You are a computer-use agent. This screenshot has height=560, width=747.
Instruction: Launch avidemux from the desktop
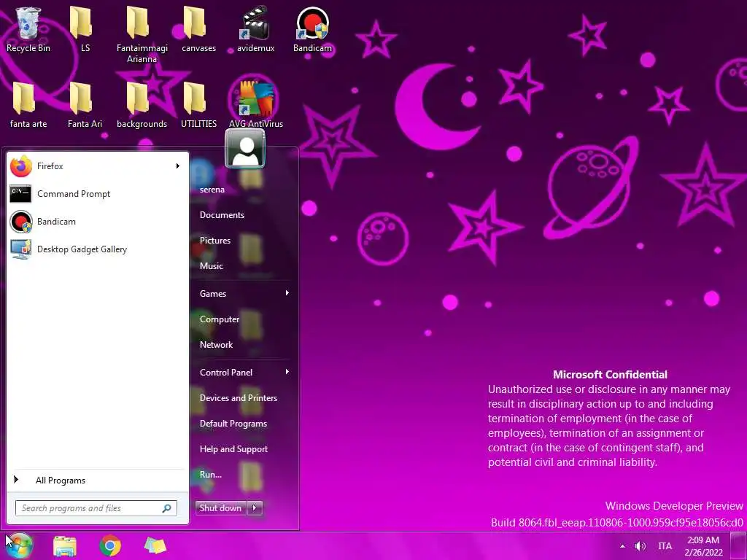coord(256,29)
